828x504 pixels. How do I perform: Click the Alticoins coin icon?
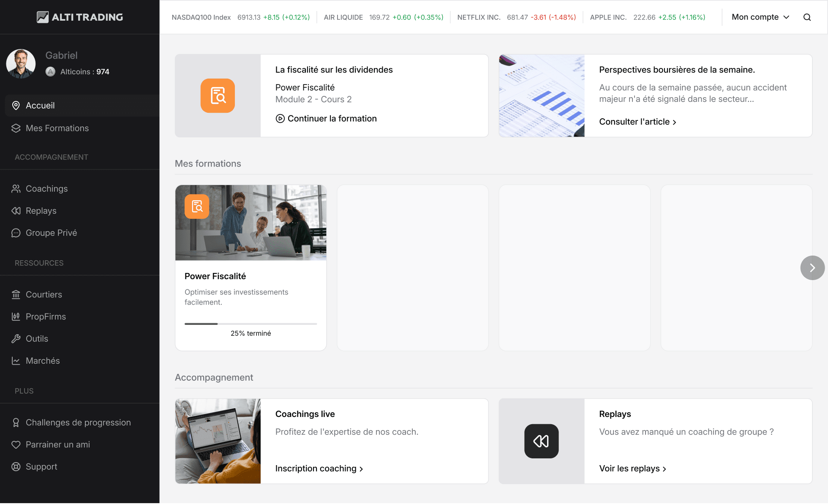tap(50, 72)
